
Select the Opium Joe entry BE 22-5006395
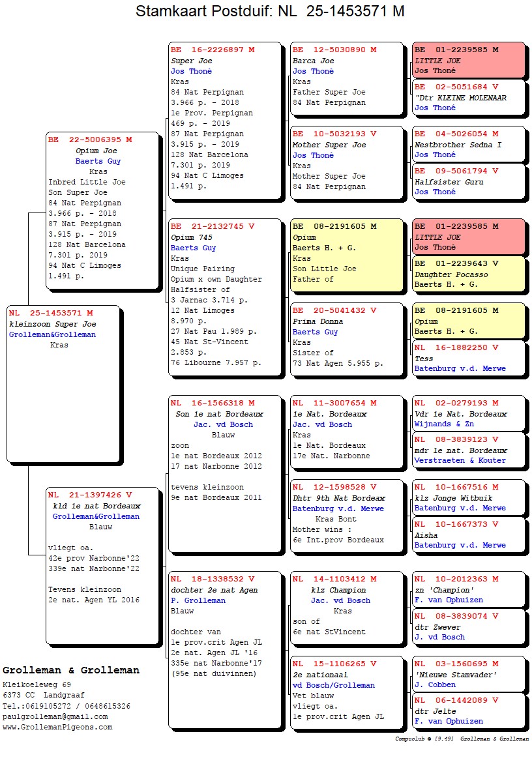(103, 210)
